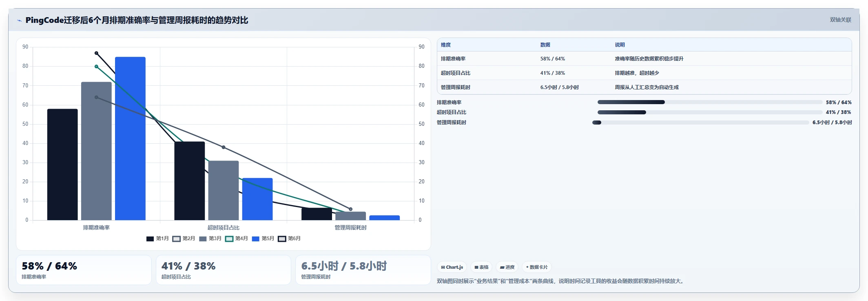Toggle the 第6月 legend series
Screen dimensions: 868x301
tap(289, 239)
